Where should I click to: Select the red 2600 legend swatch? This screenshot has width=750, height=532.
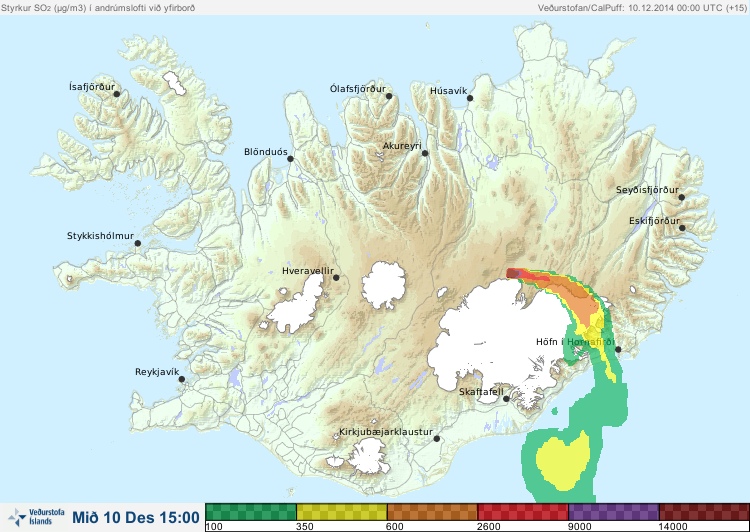coord(523,512)
